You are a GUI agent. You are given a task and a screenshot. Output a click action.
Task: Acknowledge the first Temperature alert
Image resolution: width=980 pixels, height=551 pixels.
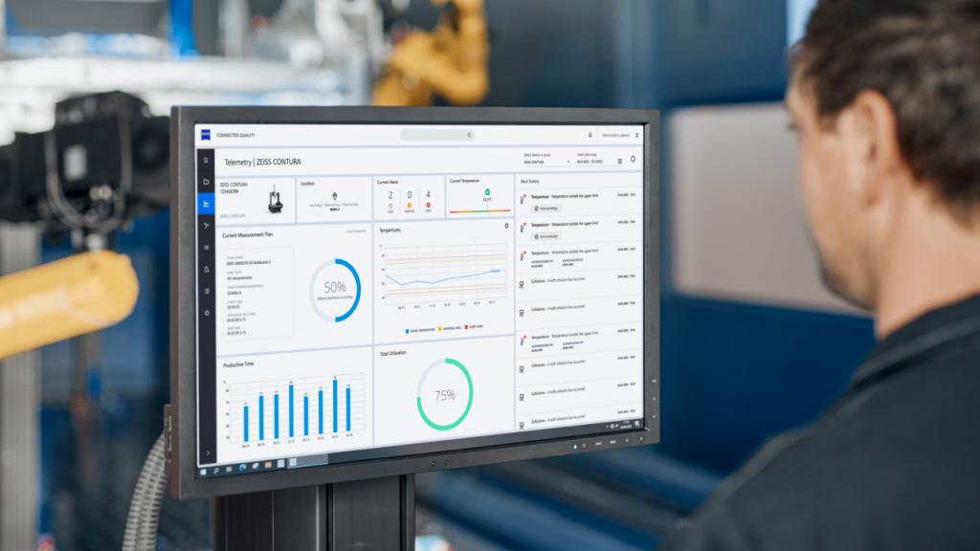coord(547,209)
